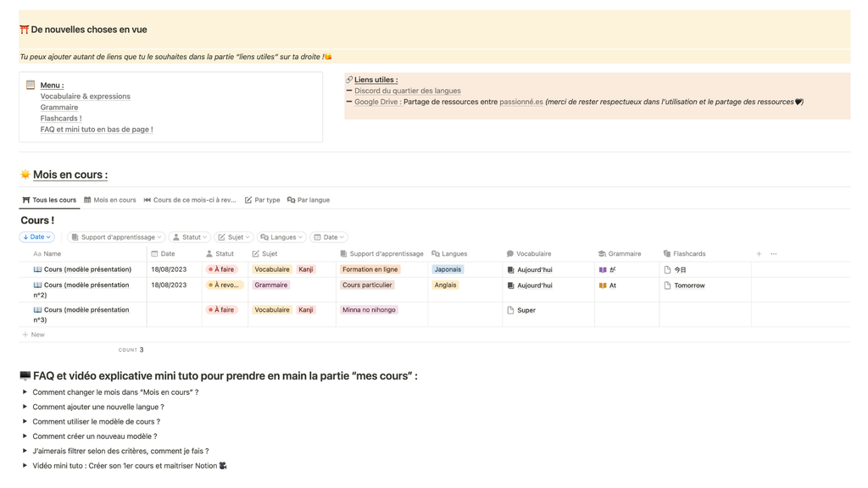Open the three-dots table options menu

774,254
